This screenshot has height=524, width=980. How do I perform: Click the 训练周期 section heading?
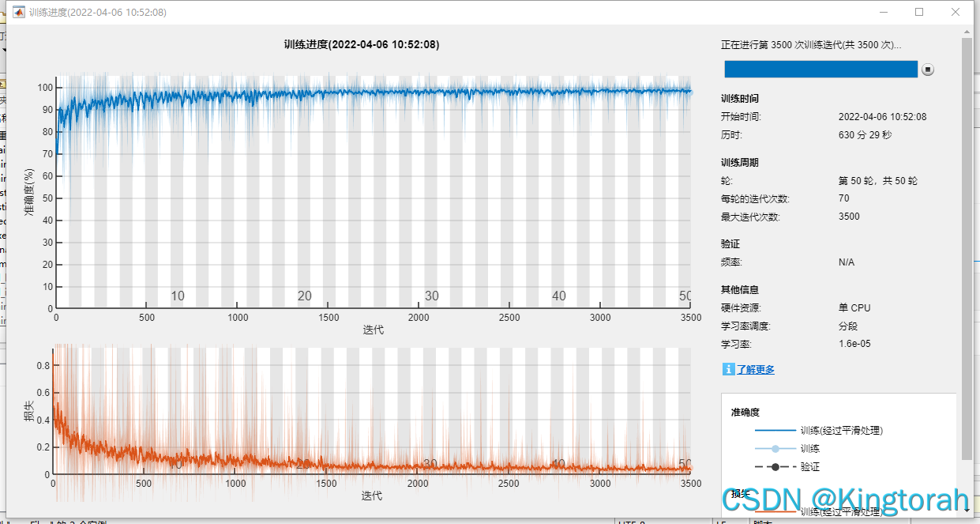pyautogui.click(x=740, y=162)
